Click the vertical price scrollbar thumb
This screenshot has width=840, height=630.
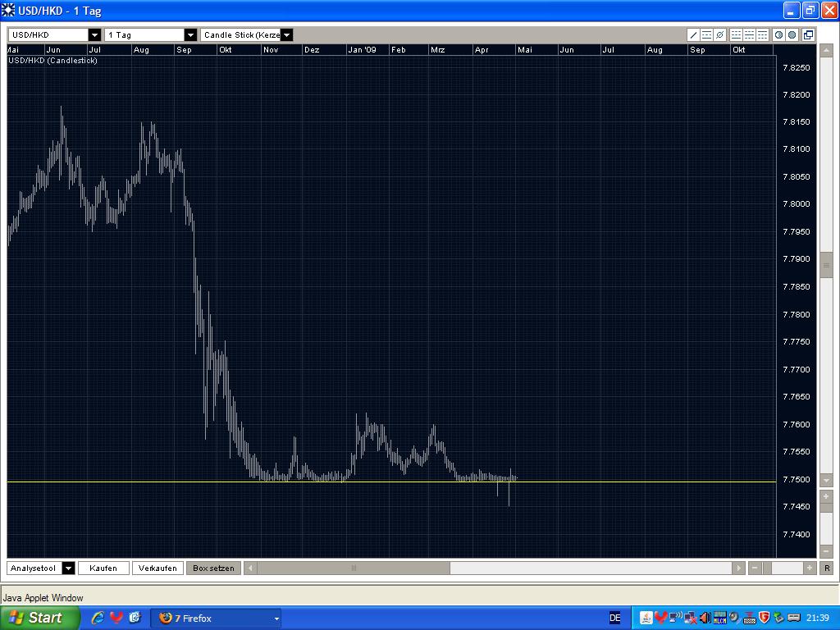[x=826, y=265]
